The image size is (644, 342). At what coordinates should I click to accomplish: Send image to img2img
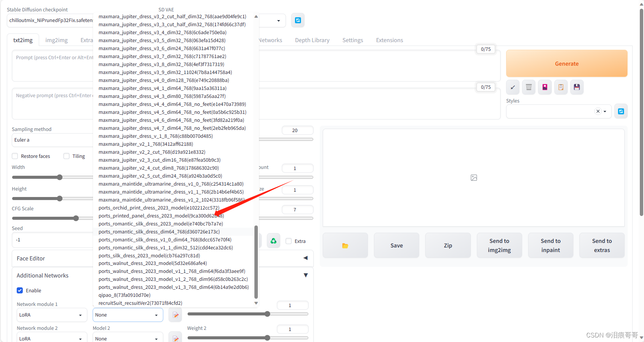[499, 246]
